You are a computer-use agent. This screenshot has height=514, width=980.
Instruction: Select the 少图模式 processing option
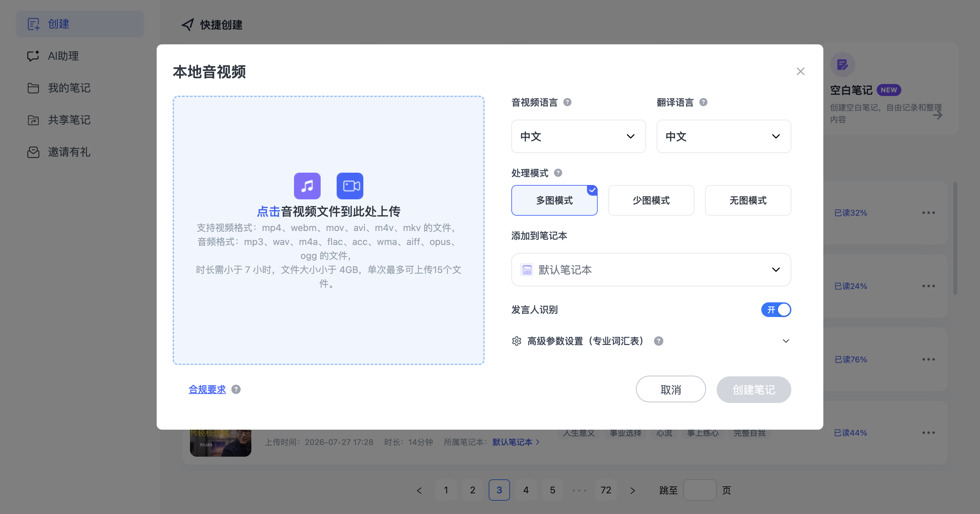coord(651,201)
